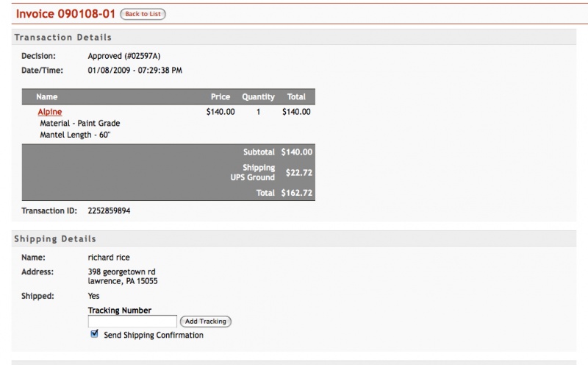Click the Back to List button
Image resolution: width=588 pixels, height=365 pixels.
point(143,14)
